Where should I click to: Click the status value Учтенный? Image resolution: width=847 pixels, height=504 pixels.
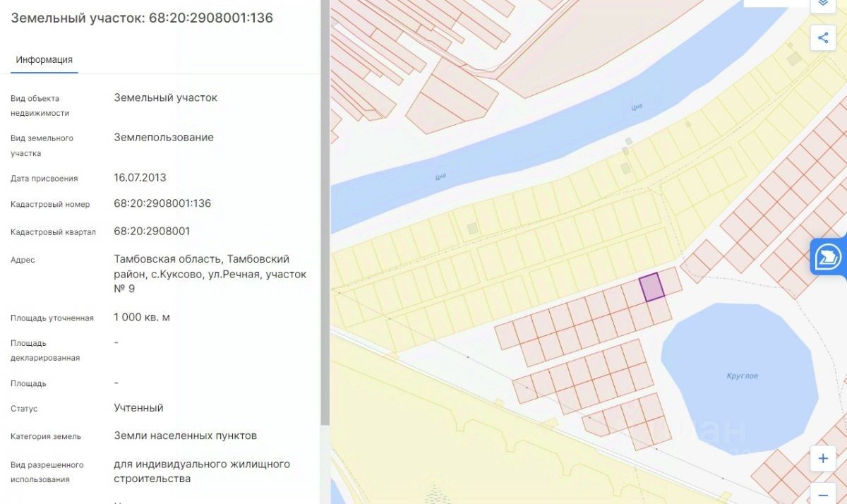[x=138, y=408]
